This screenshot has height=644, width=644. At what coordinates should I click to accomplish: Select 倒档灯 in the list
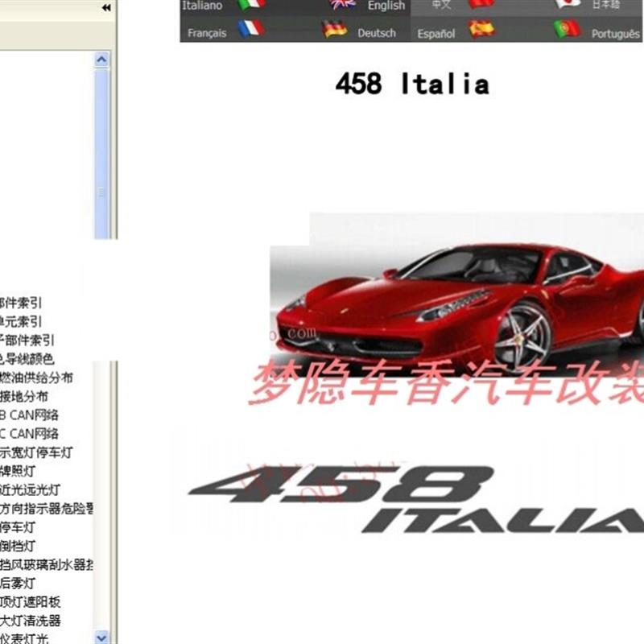point(18,546)
